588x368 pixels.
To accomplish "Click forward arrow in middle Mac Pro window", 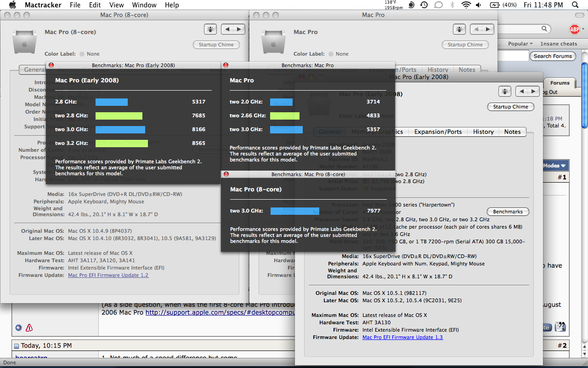I will [x=488, y=29].
